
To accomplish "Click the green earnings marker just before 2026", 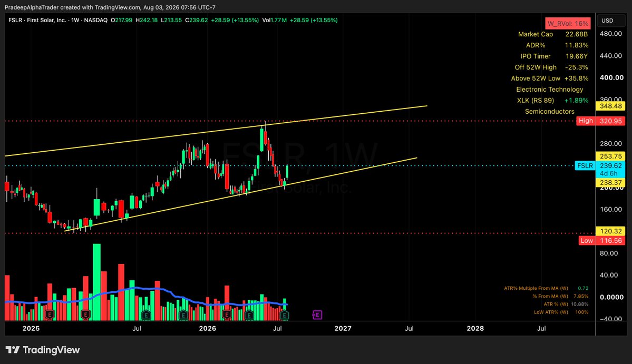I will 183,315.
